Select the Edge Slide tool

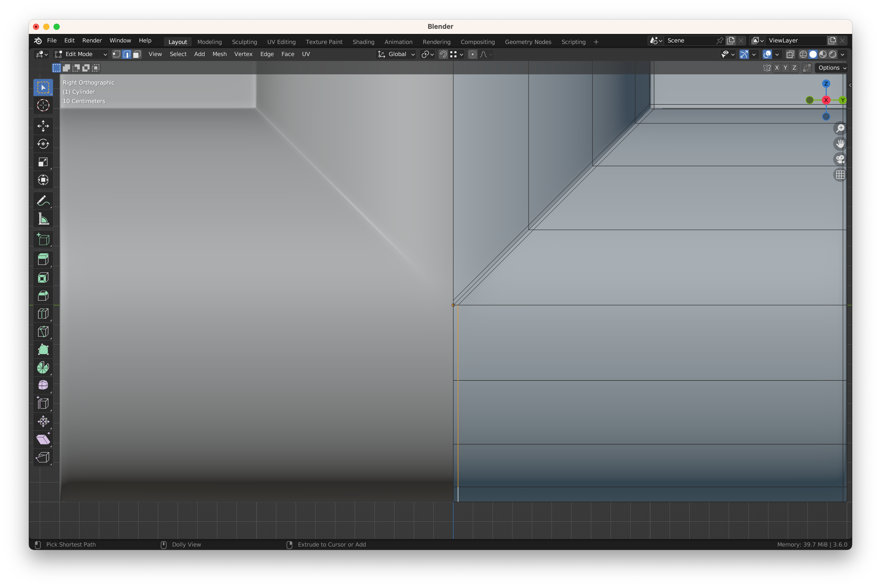[43, 404]
